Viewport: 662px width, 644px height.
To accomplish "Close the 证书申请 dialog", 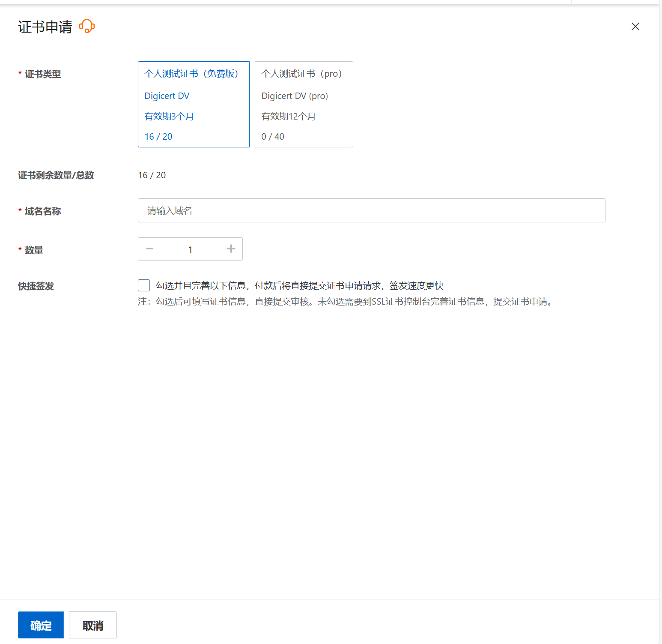I will click(635, 27).
